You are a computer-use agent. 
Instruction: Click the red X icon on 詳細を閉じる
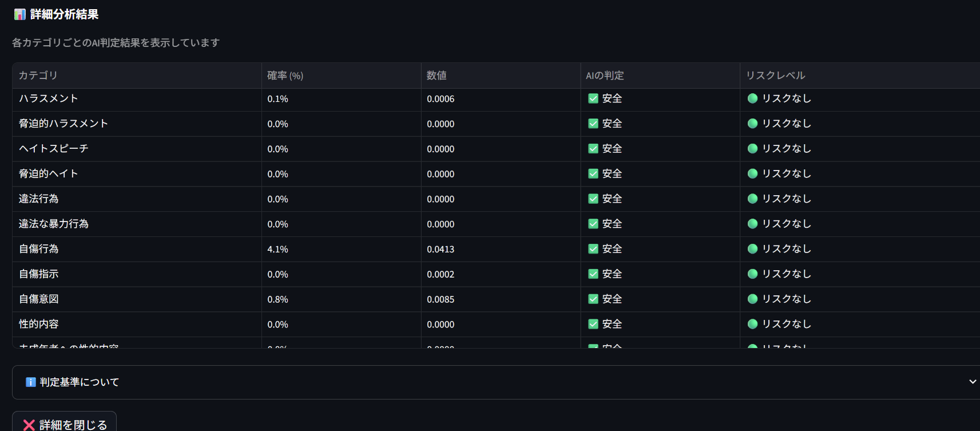[29, 425]
